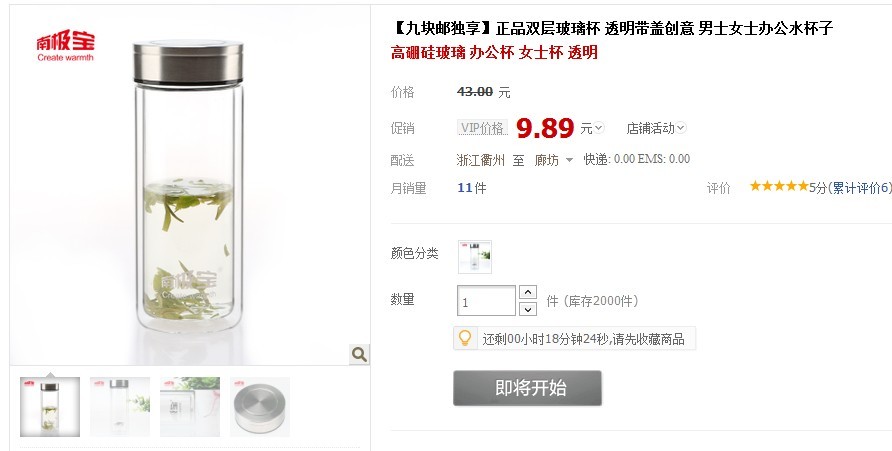The image size is (892, 451).
Task: Click the lightbulb reminder icon
Action: pyautogui.click(x=465, y=338)
